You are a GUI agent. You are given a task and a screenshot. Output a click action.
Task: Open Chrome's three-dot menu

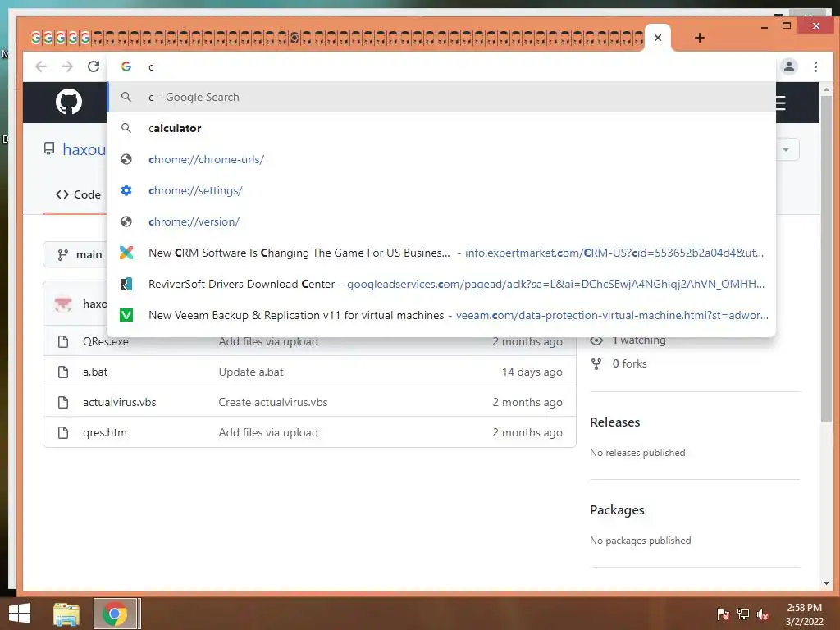[815, 66]
